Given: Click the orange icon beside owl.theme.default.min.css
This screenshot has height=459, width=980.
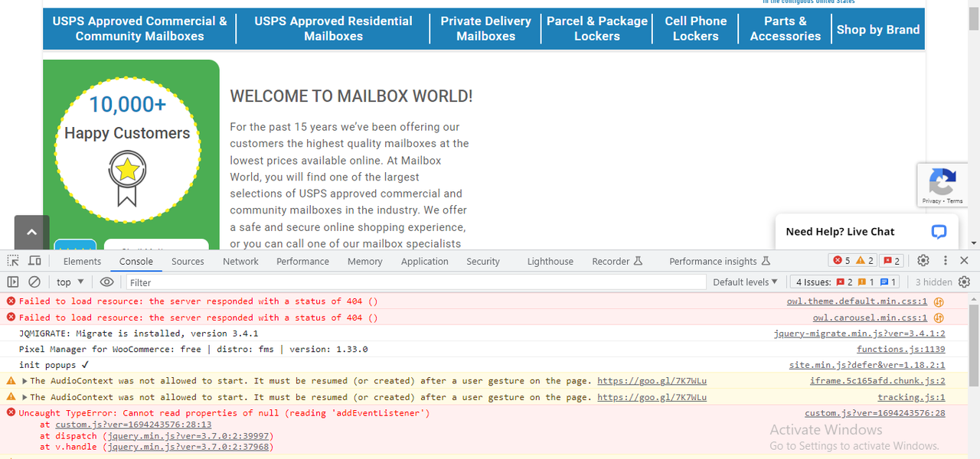Looking at the screenshot, I should tap(939, 301).
